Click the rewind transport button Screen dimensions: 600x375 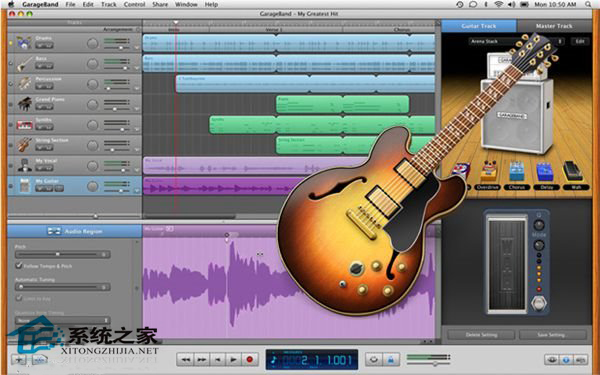click(186, 360)
